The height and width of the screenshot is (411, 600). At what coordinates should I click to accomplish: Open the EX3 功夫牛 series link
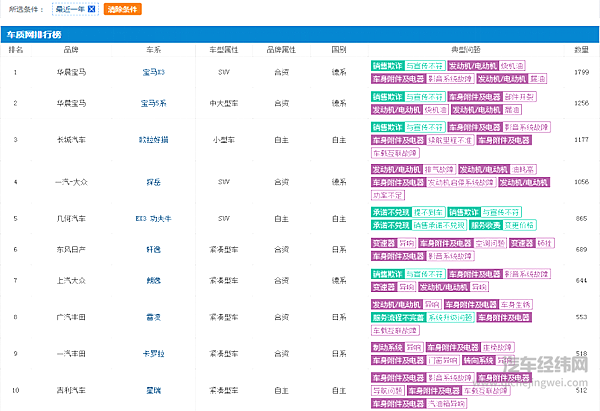click(153, 219)
